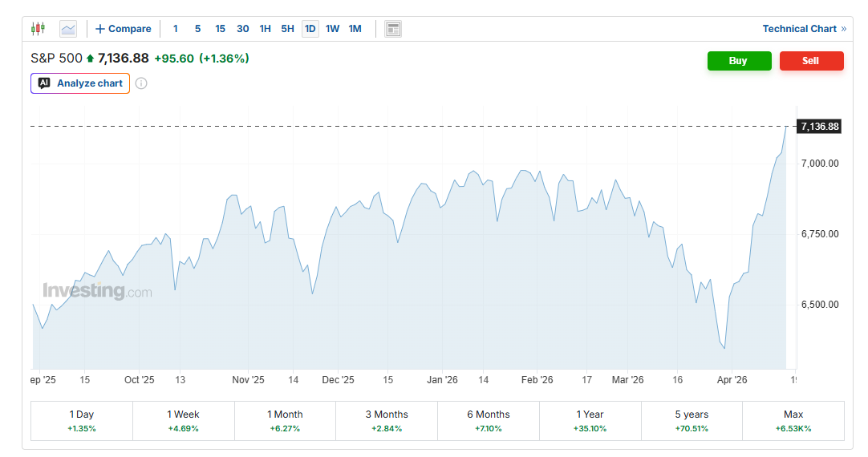Image resolution: width=868 pixels, height=457 pixels.
Task: Select the 15 minute interval
Action: pos(220,29)
